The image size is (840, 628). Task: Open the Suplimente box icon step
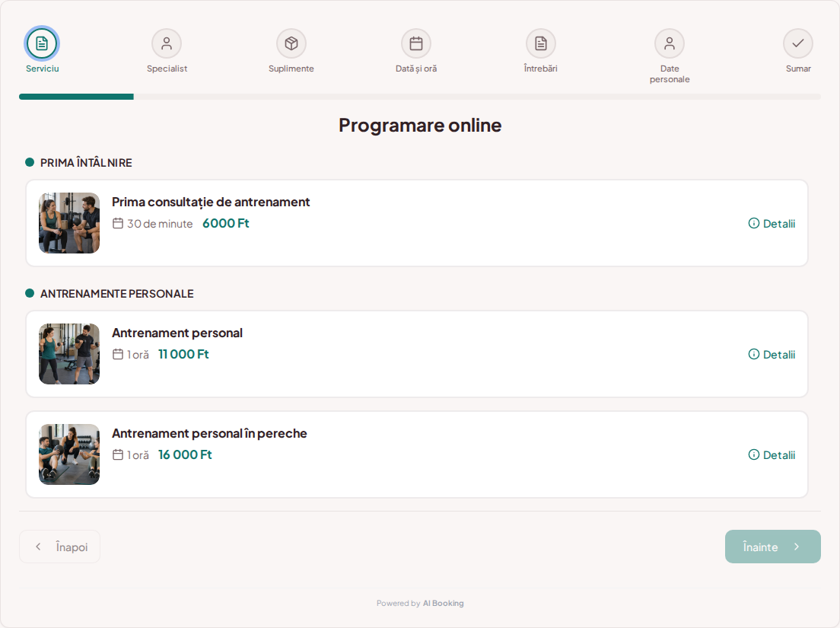(x=291, y=43)
